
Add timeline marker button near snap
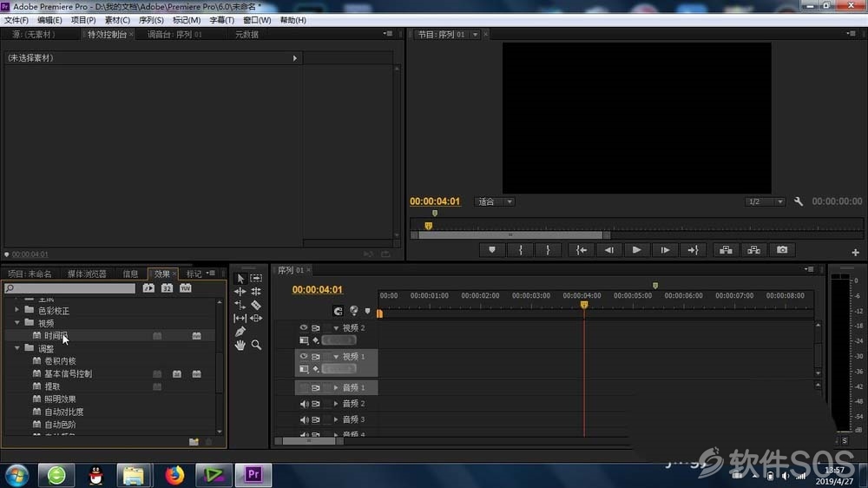point(367,312)
